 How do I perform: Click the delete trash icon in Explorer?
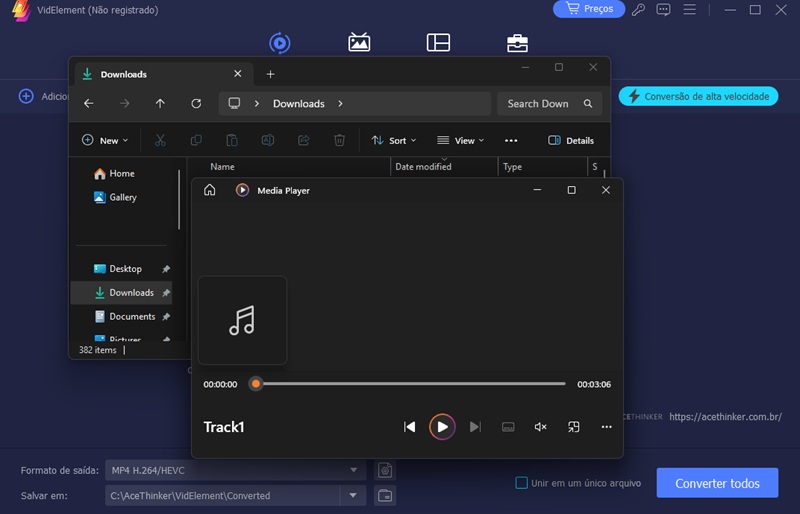[339, 141]
